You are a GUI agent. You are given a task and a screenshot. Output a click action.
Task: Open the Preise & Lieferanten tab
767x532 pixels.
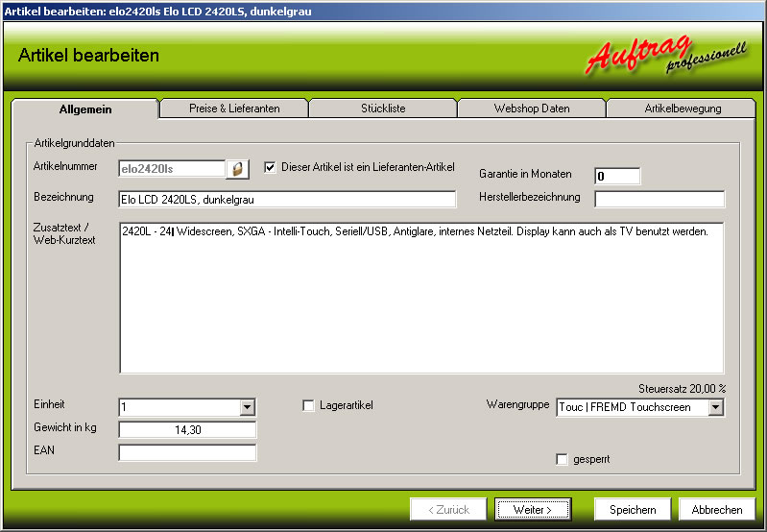pyautogui.click(x=234, y=109)
